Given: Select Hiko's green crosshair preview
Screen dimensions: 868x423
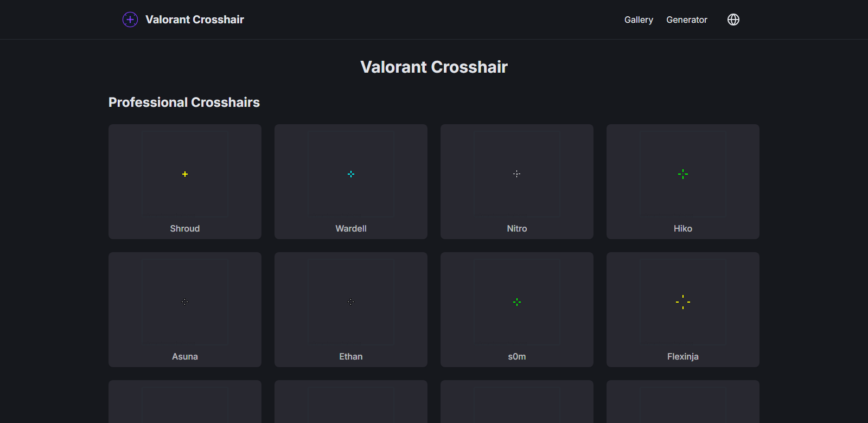Looking at the screenshot, I should (683, 174).
